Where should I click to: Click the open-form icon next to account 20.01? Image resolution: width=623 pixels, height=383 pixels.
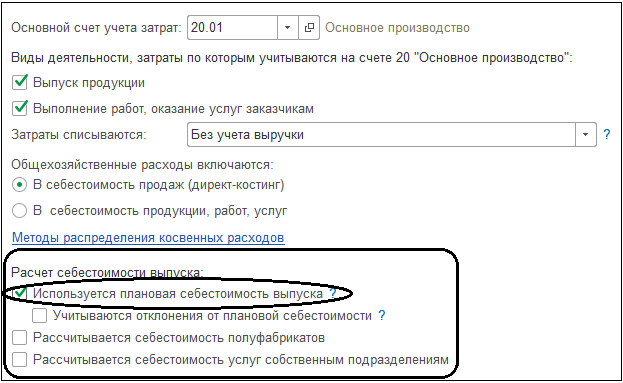309,28
